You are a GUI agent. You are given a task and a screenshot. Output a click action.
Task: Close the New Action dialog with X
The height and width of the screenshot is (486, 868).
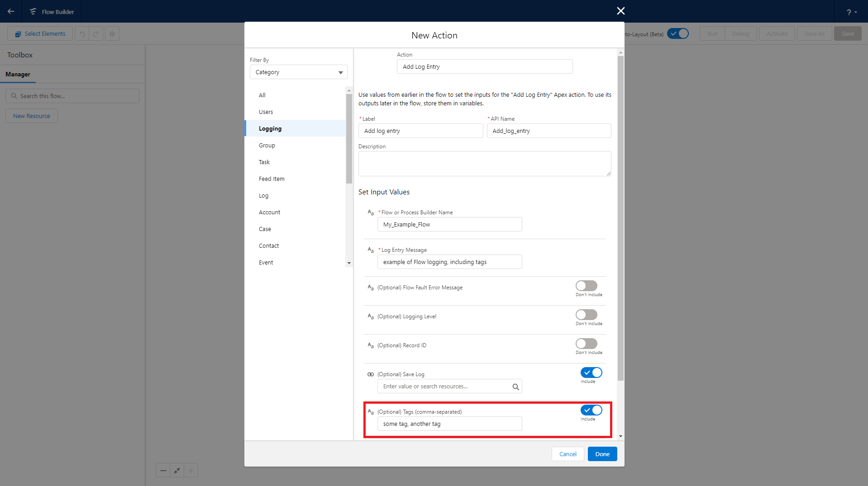(621, 11)
